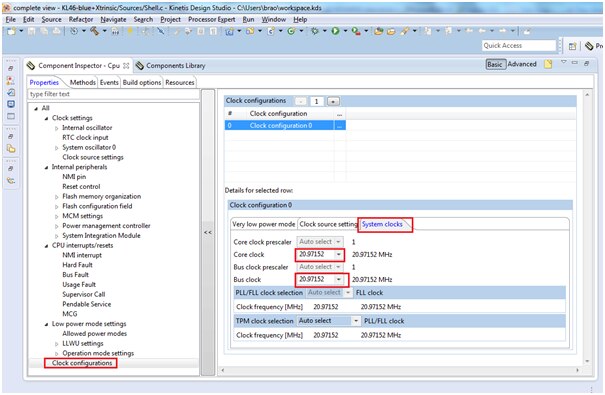Open the Core clock prescaler dropdown
605x395 pixels.
338,242
